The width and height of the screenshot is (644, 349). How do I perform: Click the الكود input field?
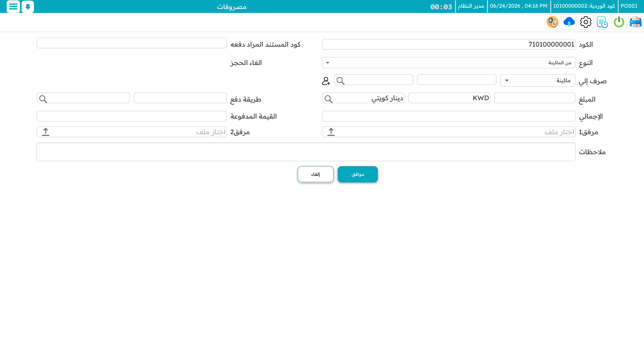point(448,44)
